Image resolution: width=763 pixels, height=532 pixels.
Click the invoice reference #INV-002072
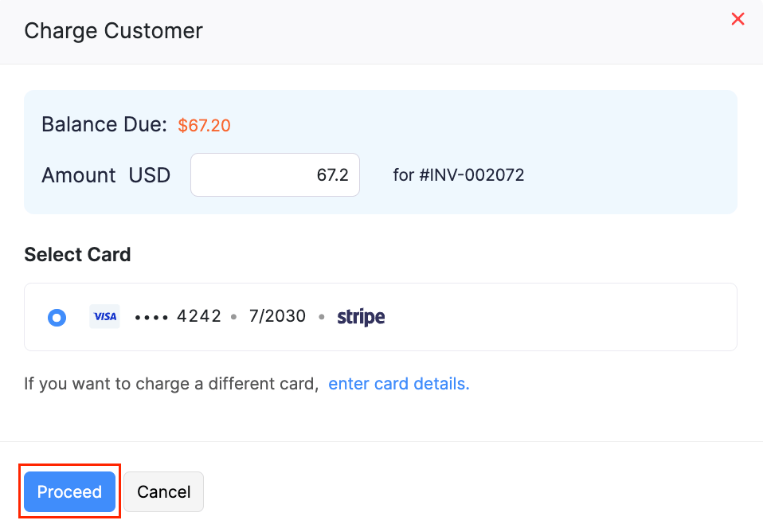point(460,174)
